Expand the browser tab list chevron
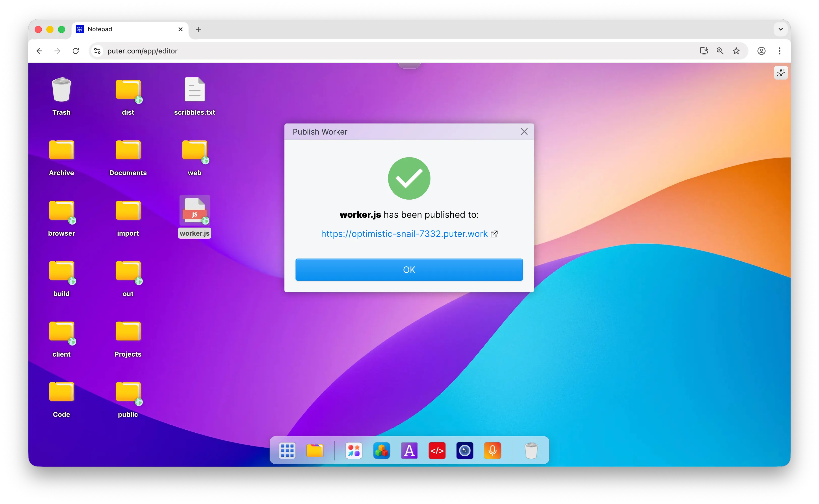 780,29
